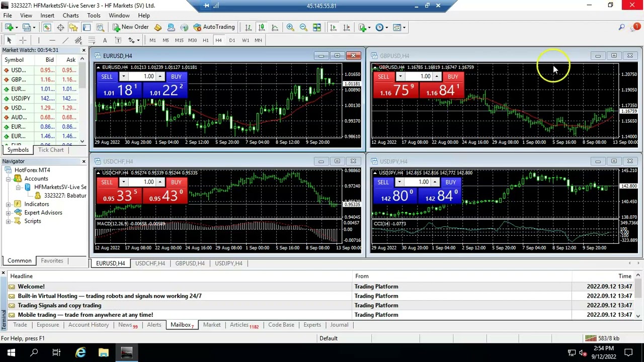Select the Fibonacci Retracement tool
This screenshot has width=644, height=362.
coord(92,40)
